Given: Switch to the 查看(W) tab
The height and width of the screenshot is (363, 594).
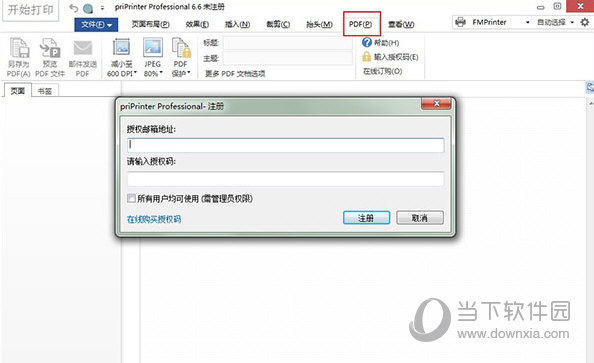Looking at the screenshot, I should coord(401,24).
